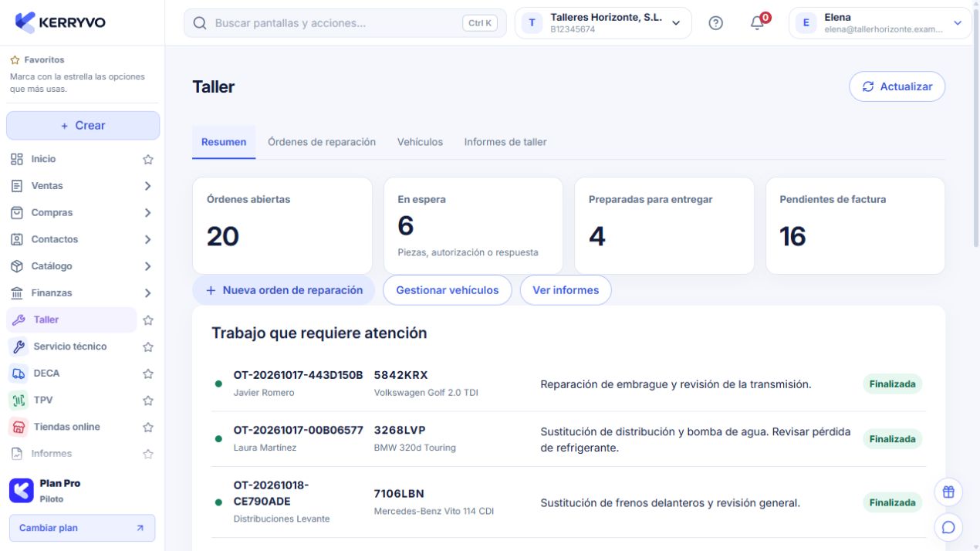Screen dimensions: 980x551
Task: Click Finalizada badge for BMW 320d
Action: 892,439
